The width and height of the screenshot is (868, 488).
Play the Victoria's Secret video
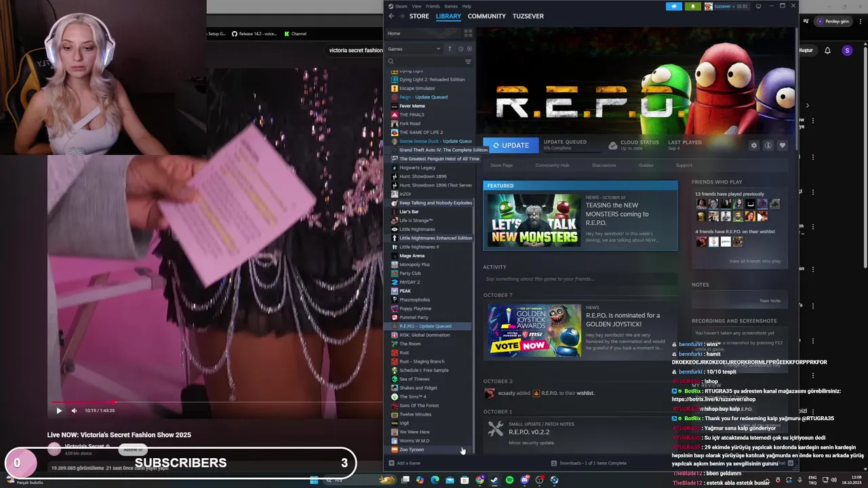pos(59,411)
